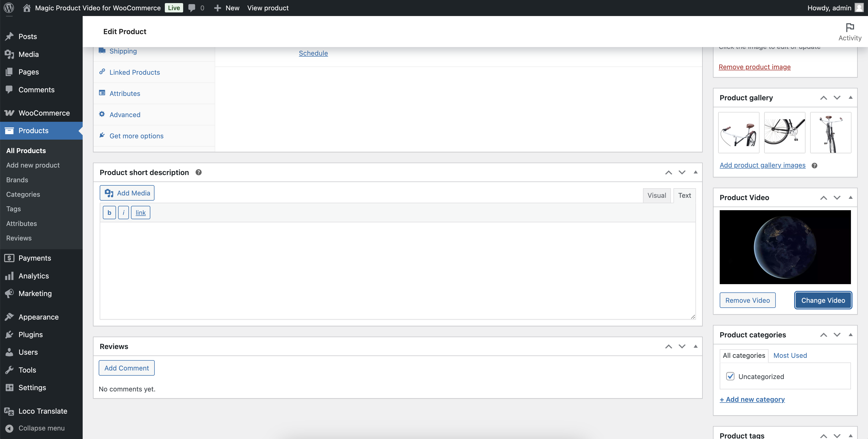Open the Most Used categories tab
Image resolution: width=868 pixels, height=439 pixels.
pyautogui.click(x=790, y=355)
